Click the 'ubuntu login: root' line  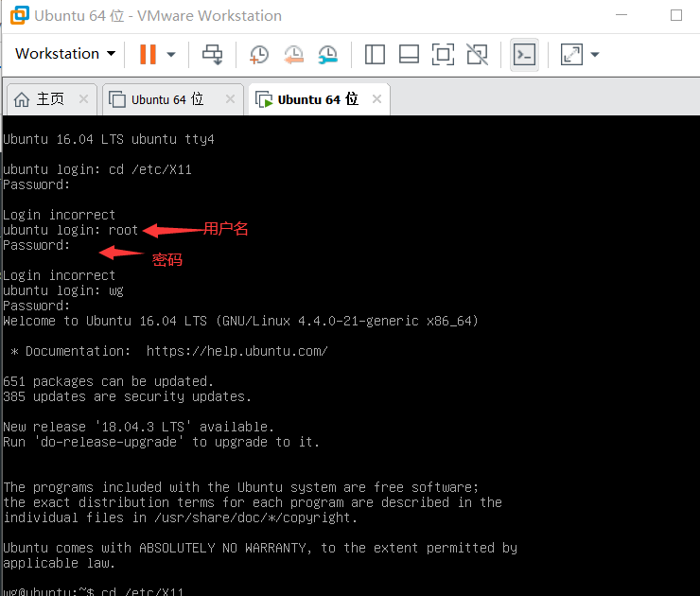[x=71, y=231]
